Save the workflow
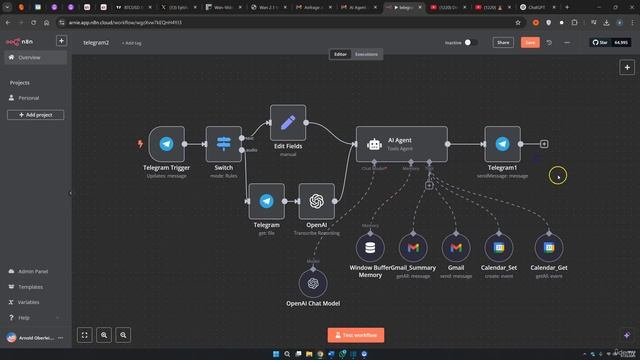 tap(530, 42)
